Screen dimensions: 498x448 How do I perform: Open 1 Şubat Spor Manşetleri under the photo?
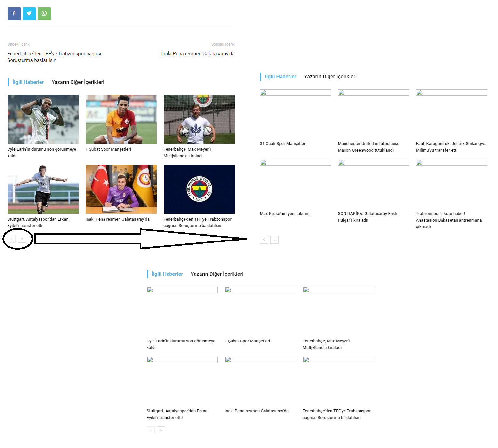click(x=108, y=149)
